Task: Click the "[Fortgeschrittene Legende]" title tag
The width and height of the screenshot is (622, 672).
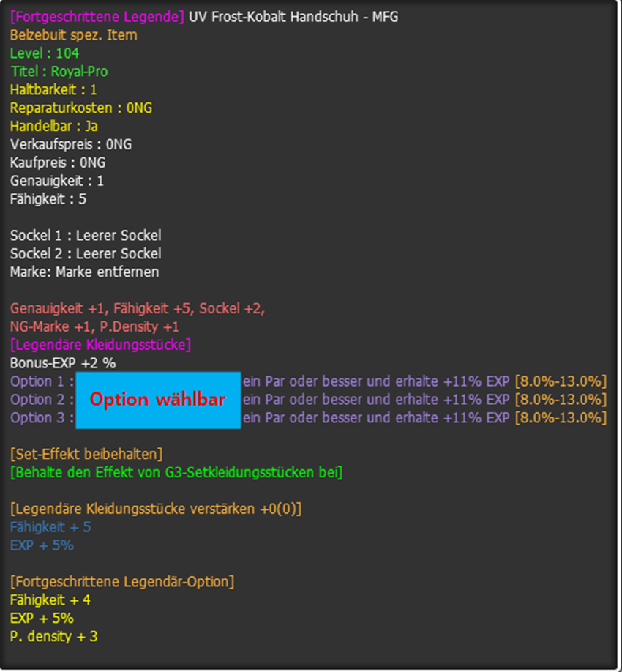Action: pos(97,17)
